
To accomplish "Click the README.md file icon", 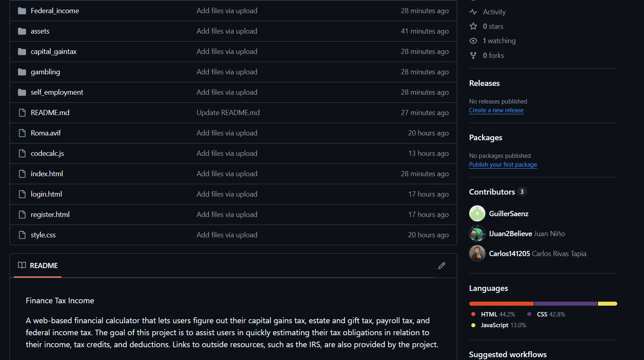I will [22, 113].
